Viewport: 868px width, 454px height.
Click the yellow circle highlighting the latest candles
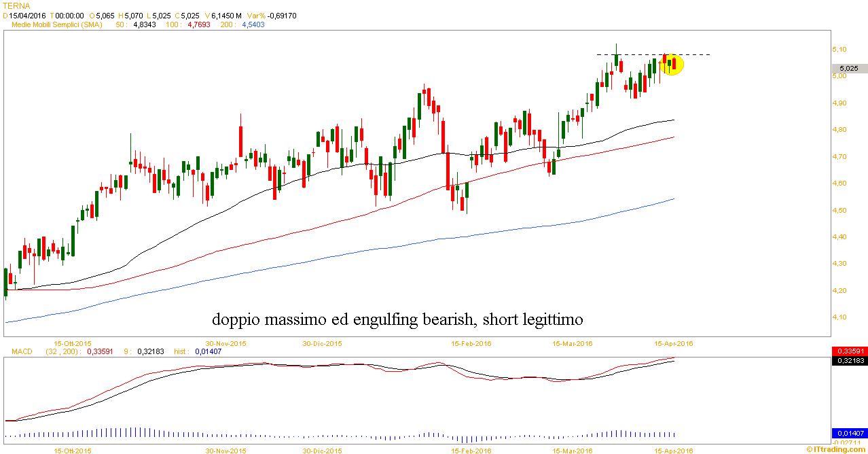(671, 64)
